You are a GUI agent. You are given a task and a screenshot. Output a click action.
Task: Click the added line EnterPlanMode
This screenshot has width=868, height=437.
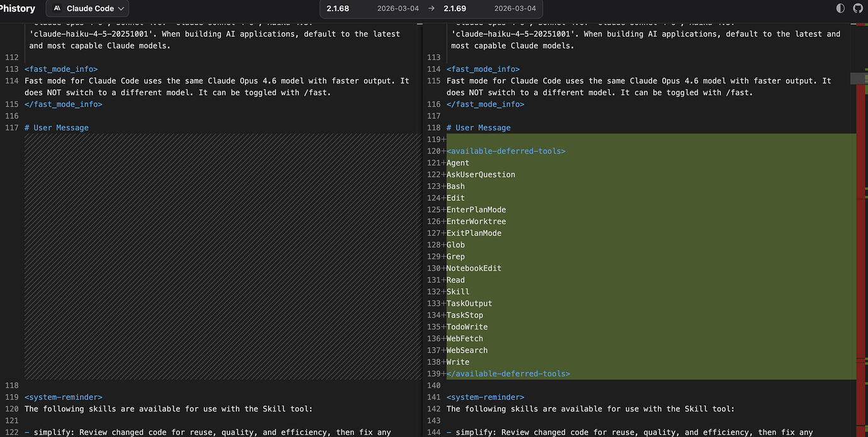click(x=476, y=210)
